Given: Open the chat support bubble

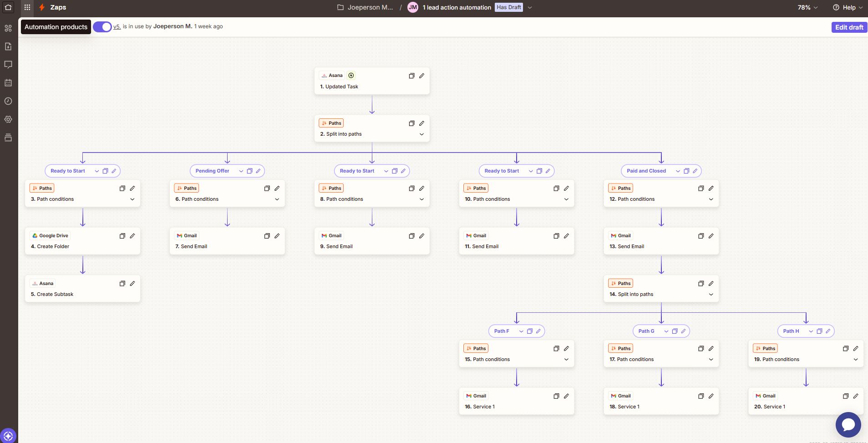Looking at the screenshot, I should click(x=848, y=425).
